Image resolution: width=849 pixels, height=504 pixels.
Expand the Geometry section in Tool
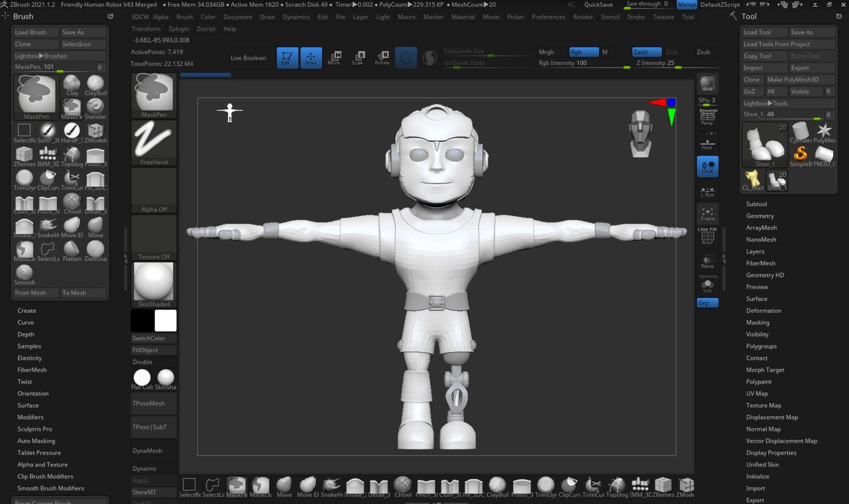pyautogui.click(x=760, y=216)
